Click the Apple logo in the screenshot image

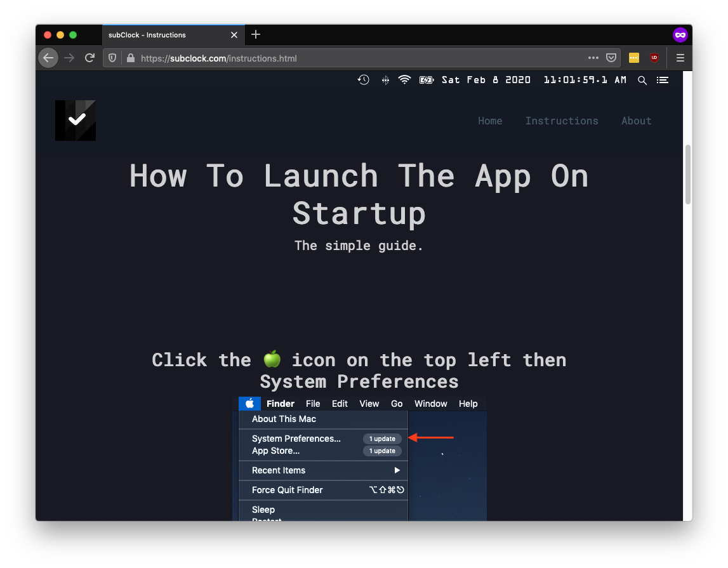pos(249,403)
